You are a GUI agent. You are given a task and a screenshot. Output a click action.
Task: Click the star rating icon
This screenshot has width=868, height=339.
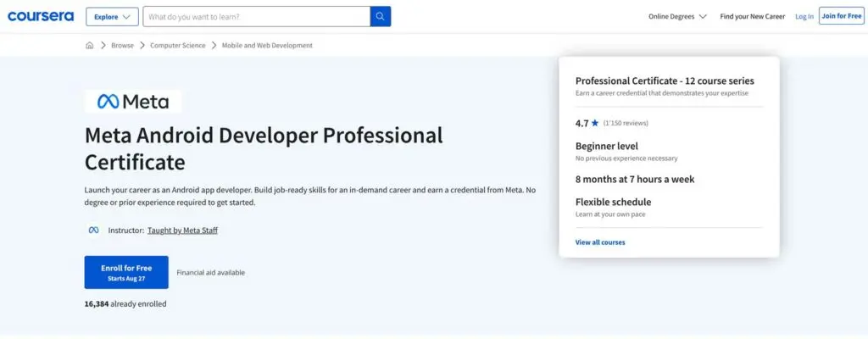tap(595, 123)
